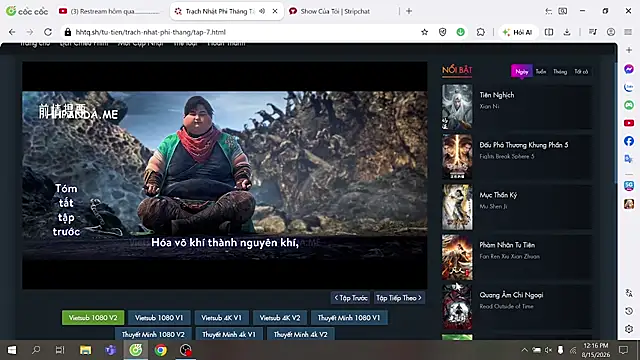Image resolution: width=640 pixels, height=360 pixels.
Task: Select the Thuyết Minh 4k V1 server
Action: pos(229,334)
